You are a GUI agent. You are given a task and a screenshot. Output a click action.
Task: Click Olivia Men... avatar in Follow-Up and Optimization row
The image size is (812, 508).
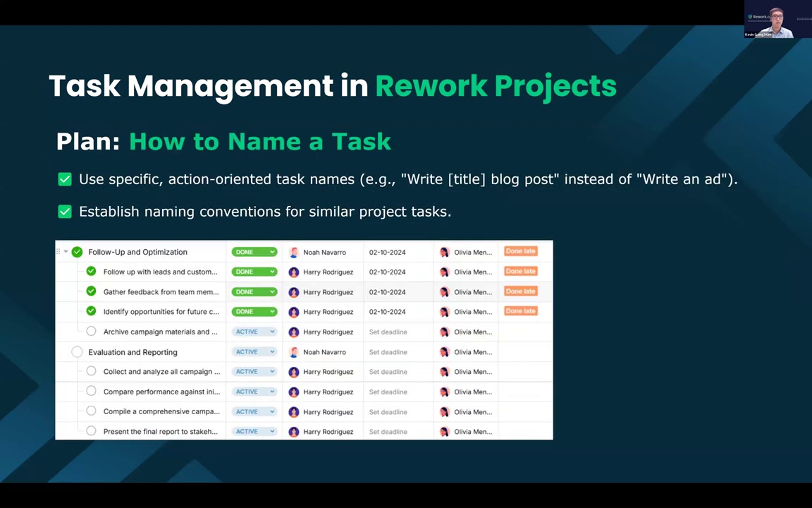(444, 253)
